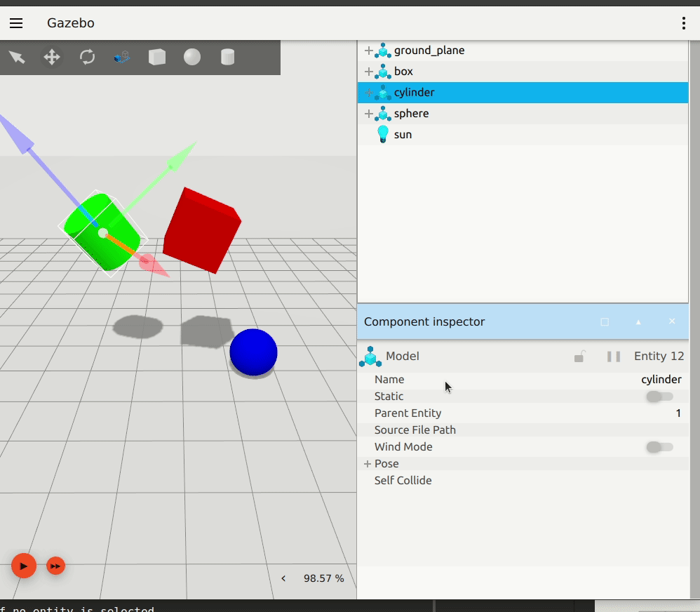700x612 pixels.
Task: Click the right panel vertical scrollbar
Action: [x=694, y=319]
